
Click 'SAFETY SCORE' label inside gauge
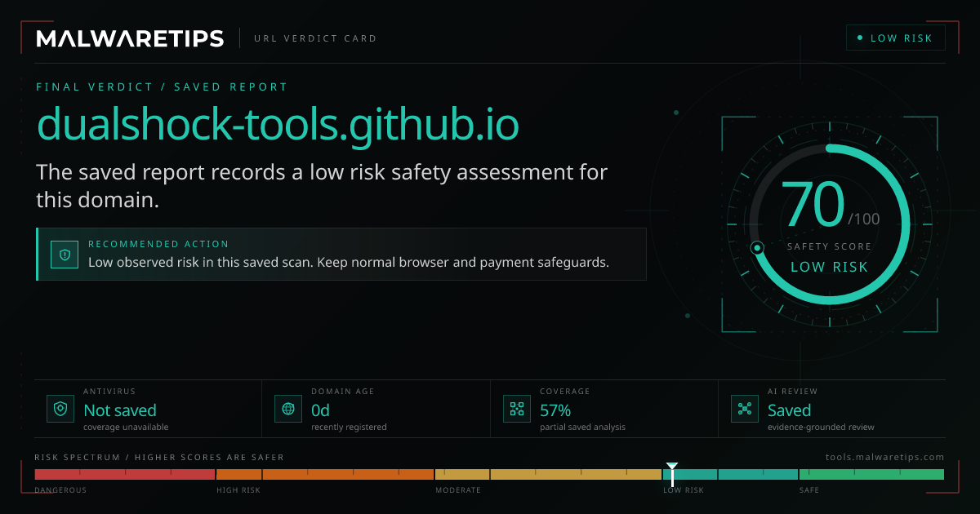pyautogui.click(x=830, y=246)
